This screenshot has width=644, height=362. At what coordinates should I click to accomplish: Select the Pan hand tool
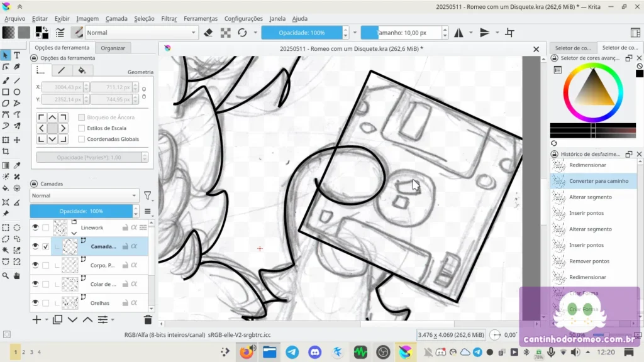coord(17,276)
